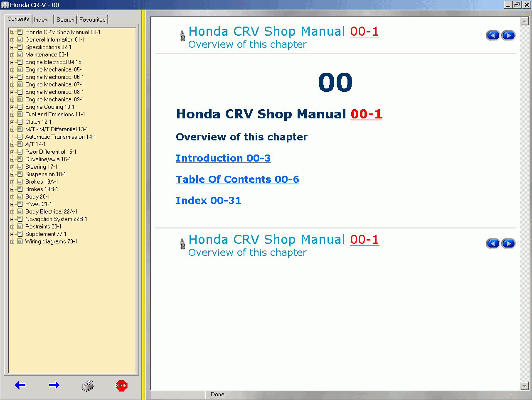532x400 pixels.
Task: Click page icon next to Specifications 02-1
Action: (x=20, y=47)
